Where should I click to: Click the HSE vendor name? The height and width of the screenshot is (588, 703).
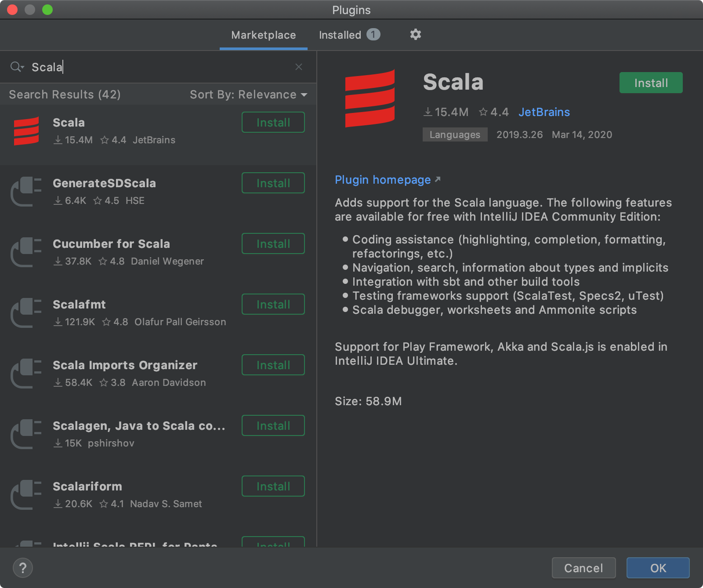point(135,201)
